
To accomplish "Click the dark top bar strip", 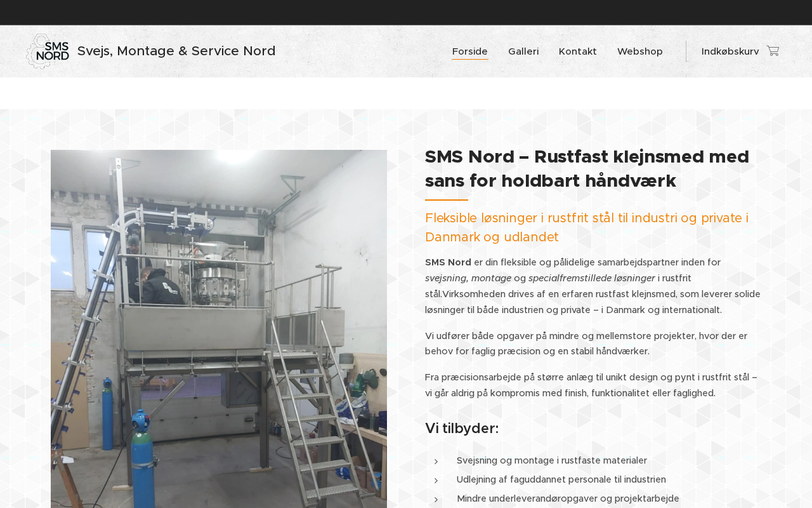I will (x=406, y=13).
